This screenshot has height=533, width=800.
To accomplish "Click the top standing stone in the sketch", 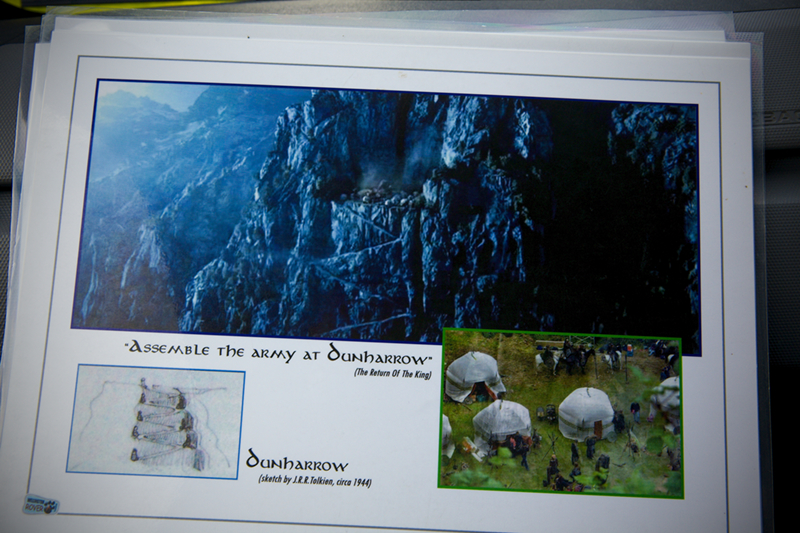I will (165, 398).
